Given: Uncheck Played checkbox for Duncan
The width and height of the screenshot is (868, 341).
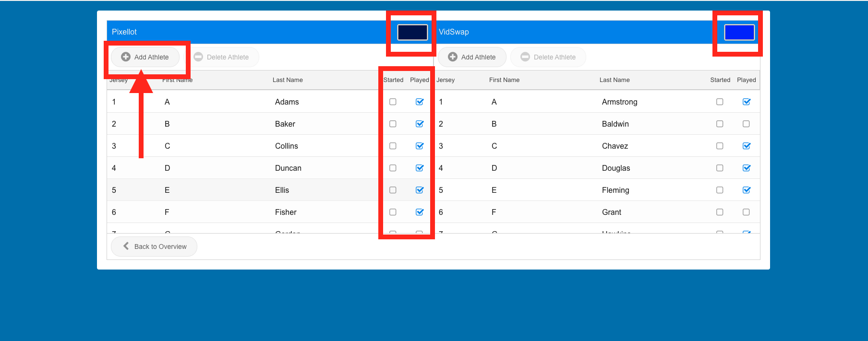Looking at the screenshot, I should (x=420, y=168).
